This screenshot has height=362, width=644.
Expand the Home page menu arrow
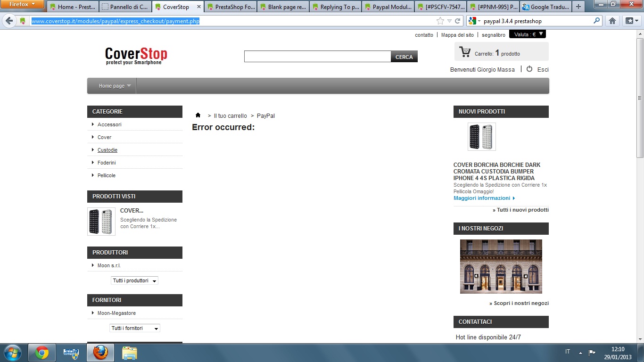pyautogui.click(x=129, y=85)
